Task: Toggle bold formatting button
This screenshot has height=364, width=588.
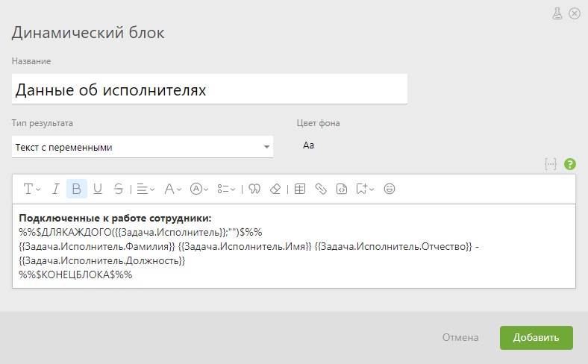Action: pyautogui.click(x=77, y=189)
